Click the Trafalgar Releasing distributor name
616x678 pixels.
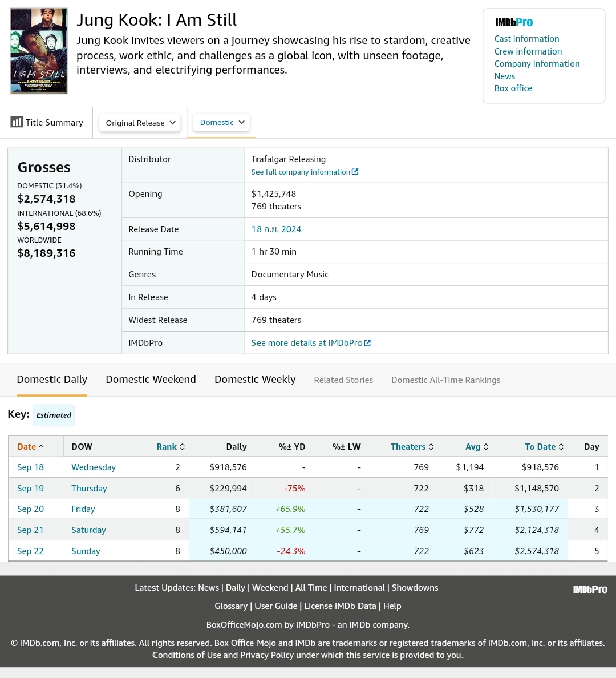pyautogui.click(x=289, y=159)
